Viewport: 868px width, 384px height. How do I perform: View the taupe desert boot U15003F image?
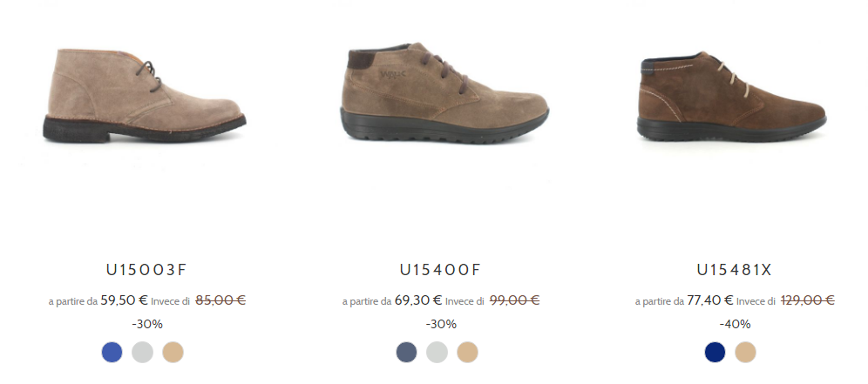tap(145, 95)
